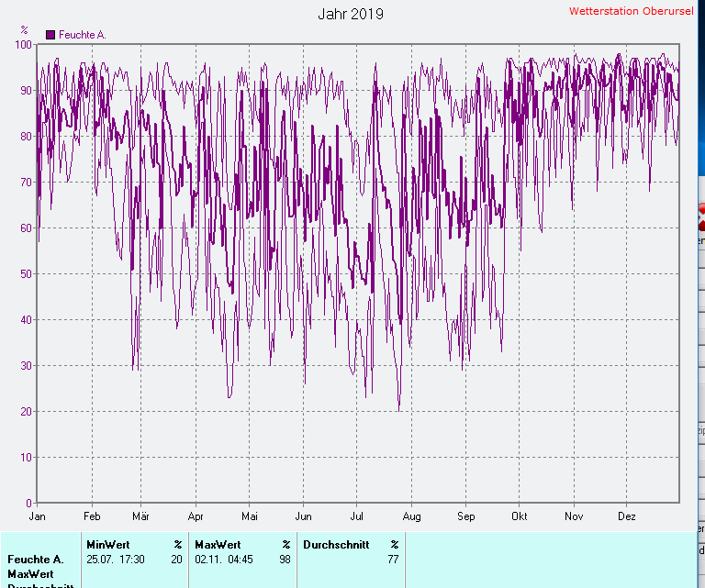Click the 'Jul' month label
Viewport: 705px width, 588px height.
356,516
